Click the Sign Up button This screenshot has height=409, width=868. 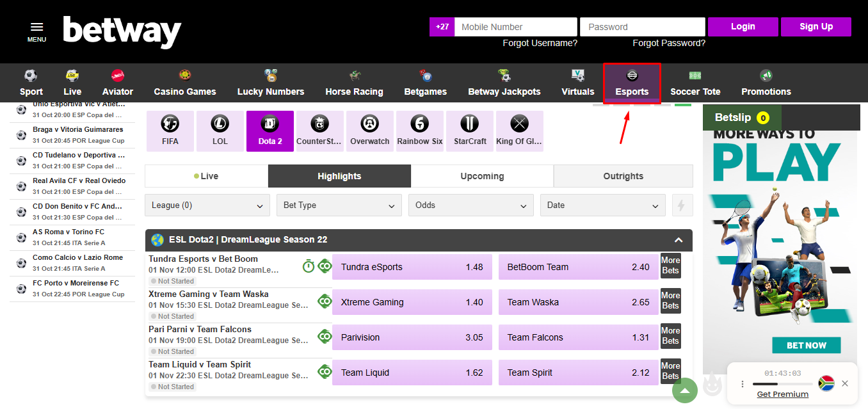point(816,27)
